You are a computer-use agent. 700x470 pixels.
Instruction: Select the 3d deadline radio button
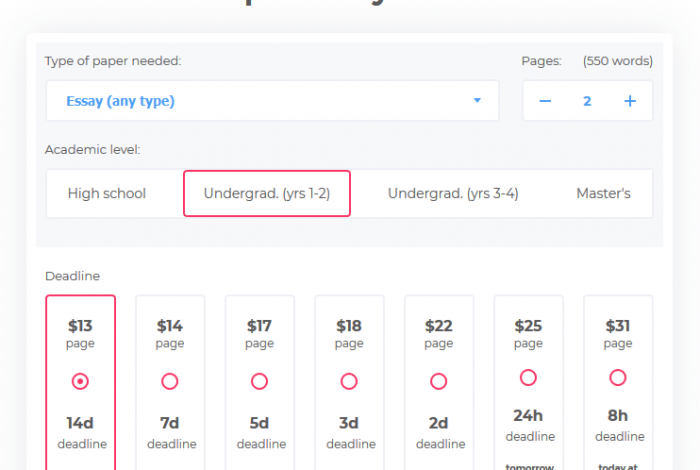(349, 381)
